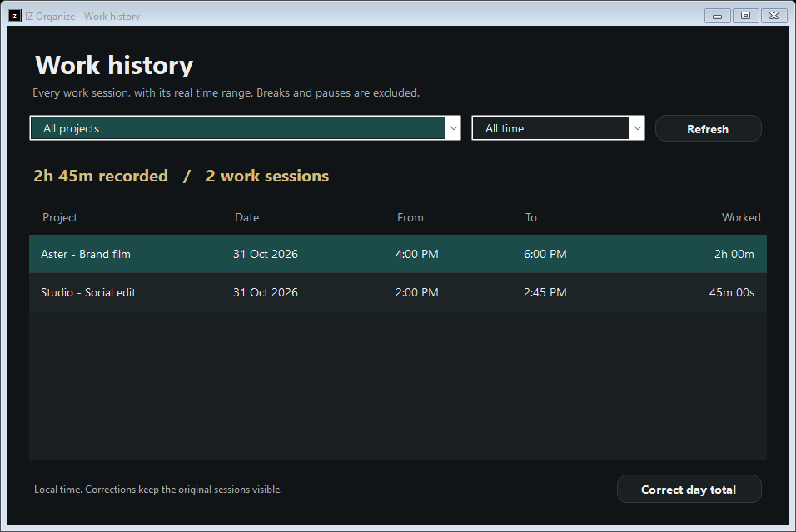Expand the All projects dropdown arrow
This screenshot has height=532, width=796.
click(453, 128)
